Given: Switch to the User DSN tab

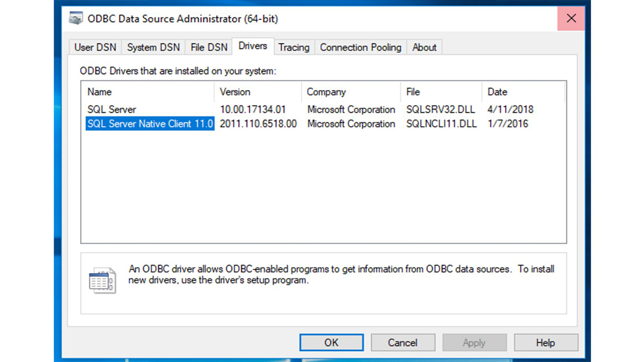Looking at the screenshot, I should coord(95,47).
